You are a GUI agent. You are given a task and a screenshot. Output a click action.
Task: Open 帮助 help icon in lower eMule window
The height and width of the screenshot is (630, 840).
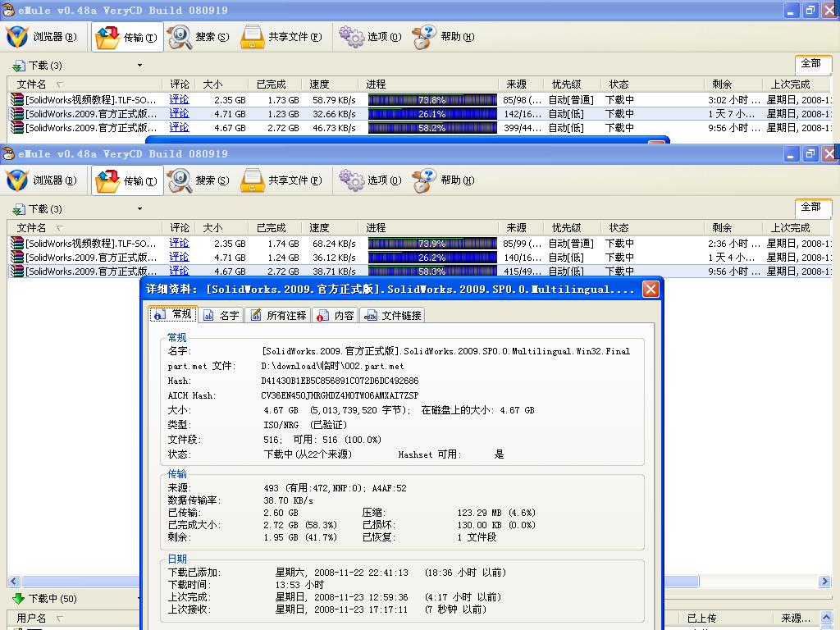[424, 180]
